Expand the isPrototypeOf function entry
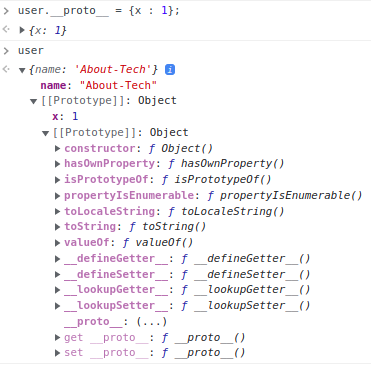371x365 pixels. [57, 180]
